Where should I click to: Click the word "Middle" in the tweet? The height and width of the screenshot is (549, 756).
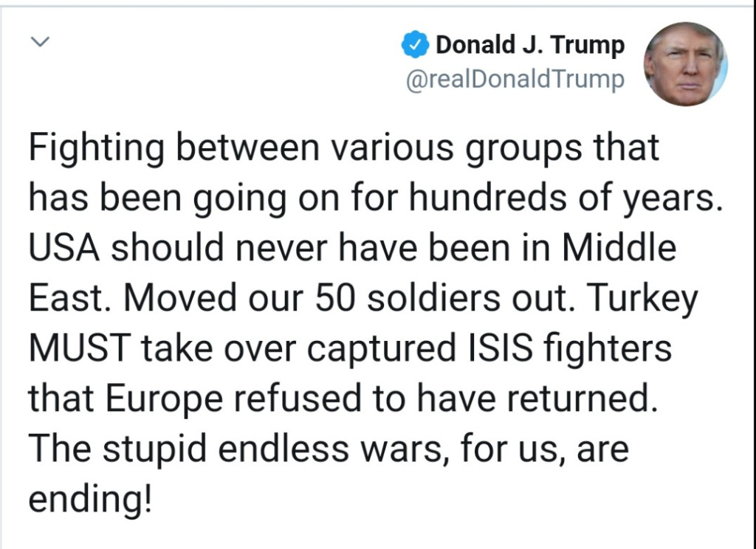click(619, 249)
